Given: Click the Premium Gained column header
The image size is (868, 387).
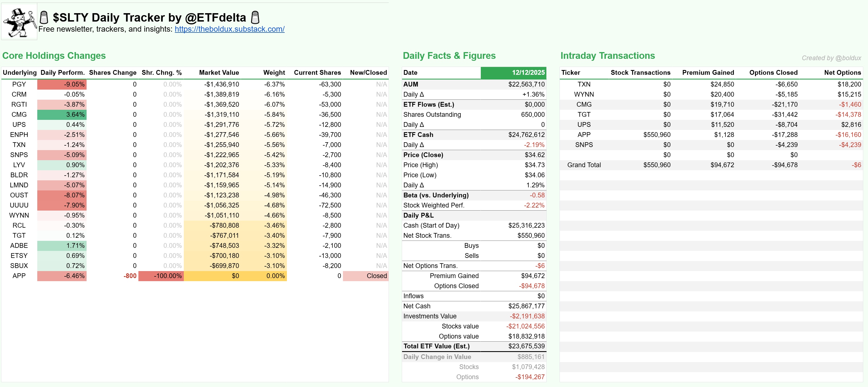Looking at the screenshot, I should (x=708, y=73).
